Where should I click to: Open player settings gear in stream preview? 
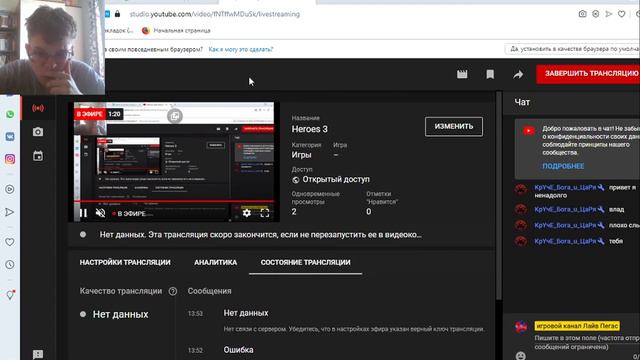[x=247, y=213]
